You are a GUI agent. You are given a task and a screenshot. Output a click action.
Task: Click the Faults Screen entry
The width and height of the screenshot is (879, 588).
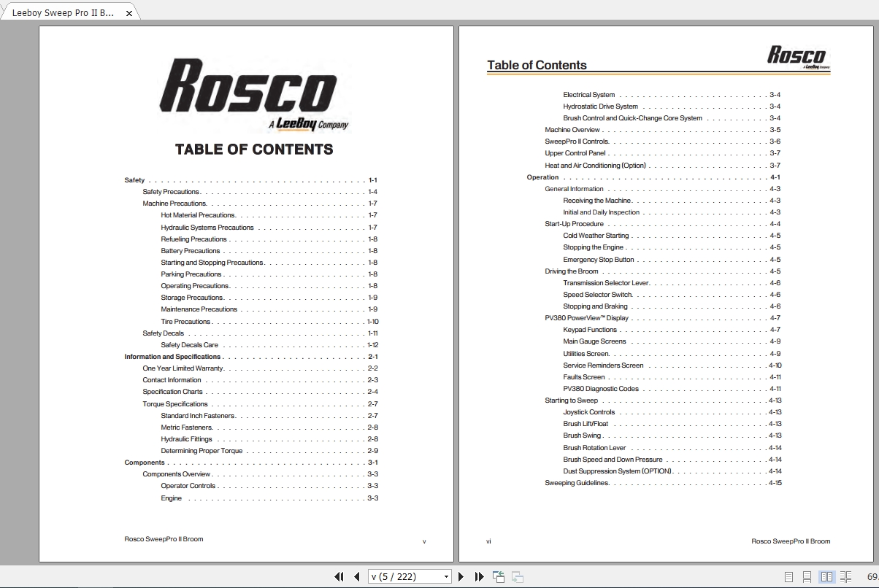pyautogui.click(x=672, y=377)
